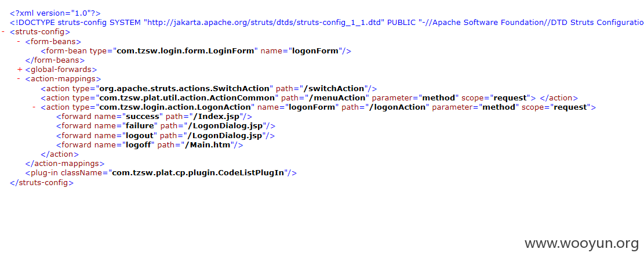Collapse the form-beans node

(x=19, y=41)
